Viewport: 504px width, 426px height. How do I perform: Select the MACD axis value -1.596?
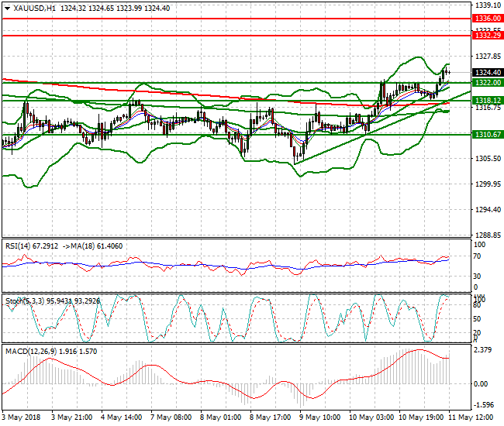pos(483,405)
